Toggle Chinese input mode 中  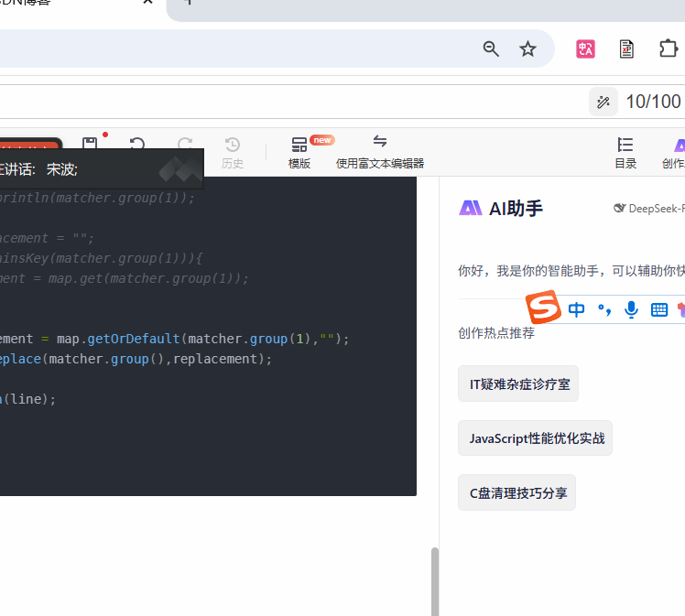coord(576,309)
